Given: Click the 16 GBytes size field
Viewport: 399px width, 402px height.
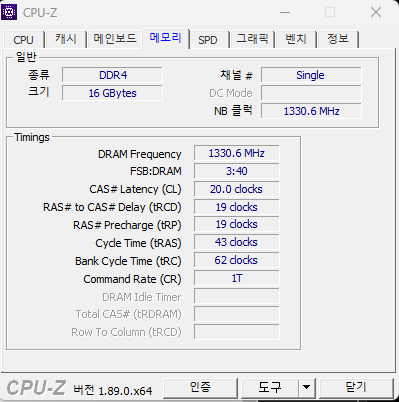Looking at the screenshot, I should pos(112,93).
